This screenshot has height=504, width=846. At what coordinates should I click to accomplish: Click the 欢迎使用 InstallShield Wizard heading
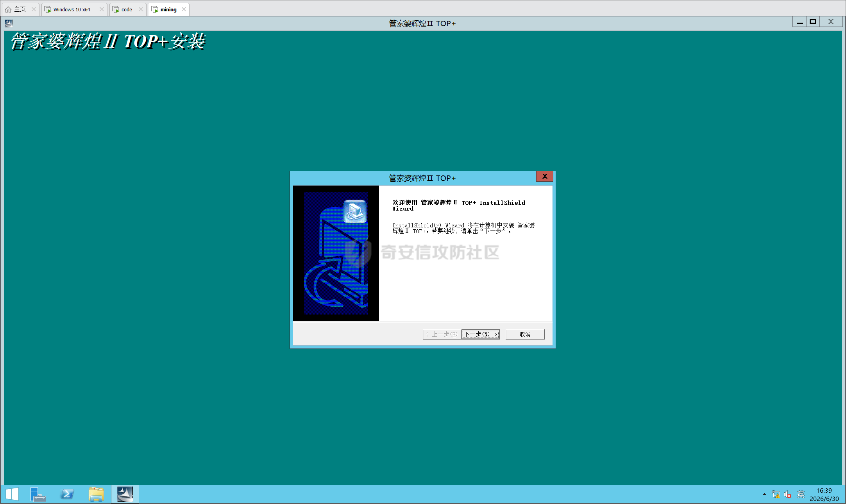(x=459, y=206)
